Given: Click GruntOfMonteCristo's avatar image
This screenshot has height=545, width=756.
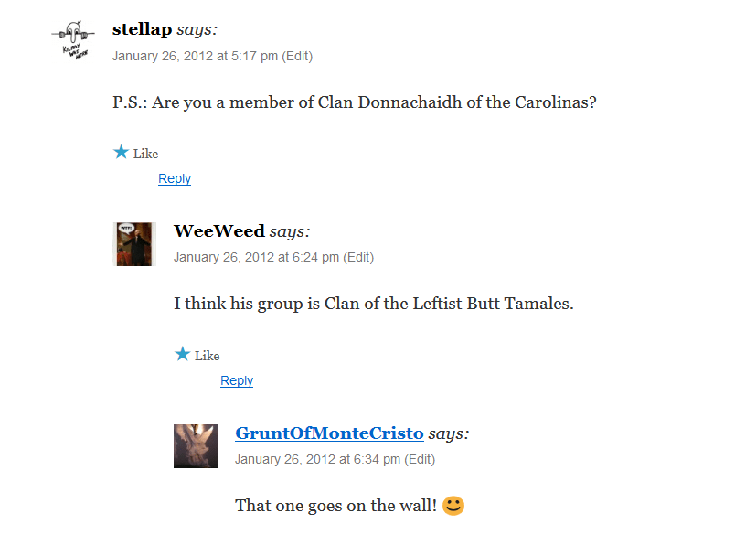Looking at the screenshot, I should (x=196, y=446).
